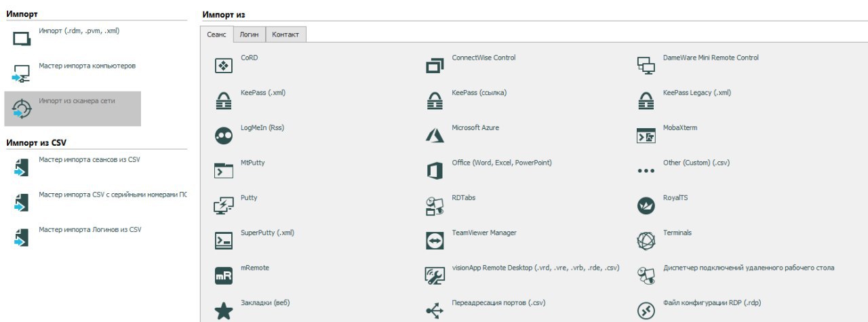Click the TeamViewer Manager icon
Image resolution: width=868 pixels, height=322 pixels.
[x=434, y=241]
